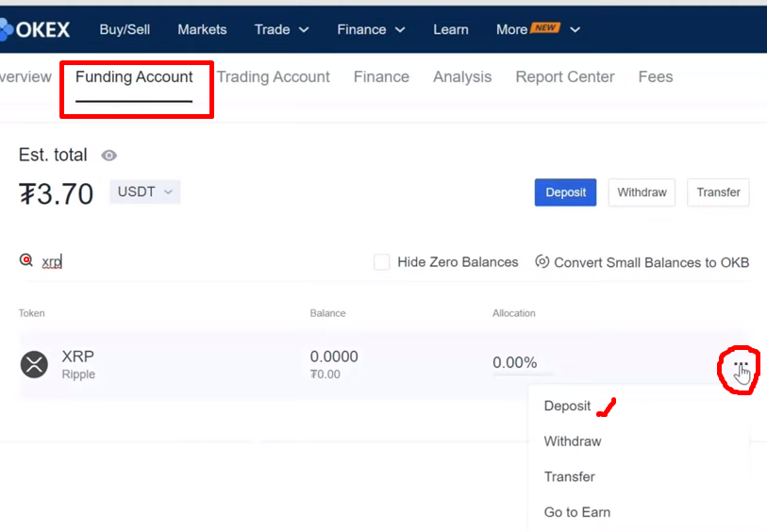Viewport: 767px width, 532px height.
Task: Open the Fees tab
Action: [x=656, y=77]
